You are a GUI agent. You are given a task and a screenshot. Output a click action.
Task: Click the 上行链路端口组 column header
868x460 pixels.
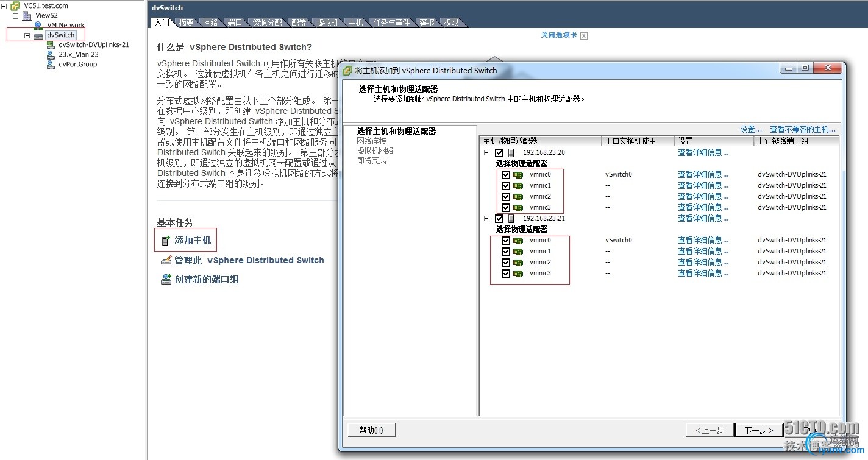796,141
